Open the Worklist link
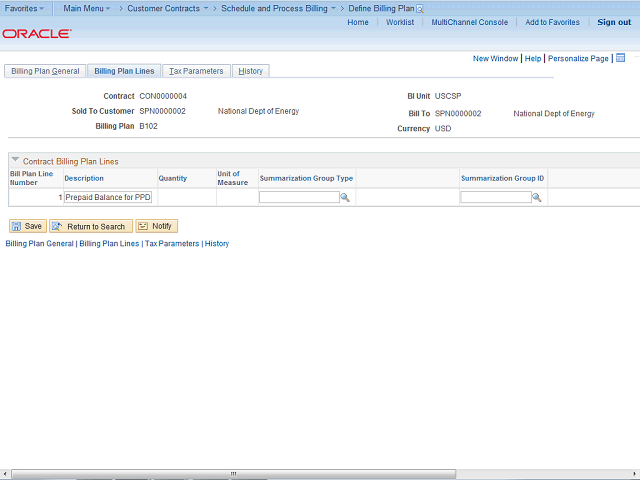The height and width of the screenshot is (480, 640). tap(400, 22)
